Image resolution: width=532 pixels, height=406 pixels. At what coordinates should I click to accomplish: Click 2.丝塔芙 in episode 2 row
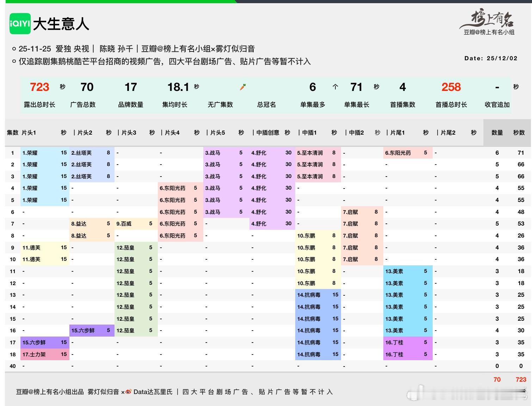(x=81, y=165)
